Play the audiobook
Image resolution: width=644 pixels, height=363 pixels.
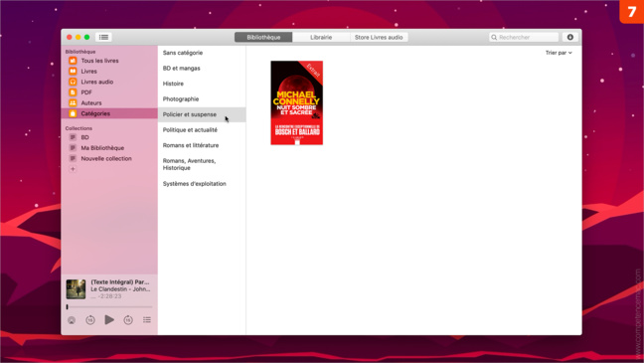(x=109, y=320)
